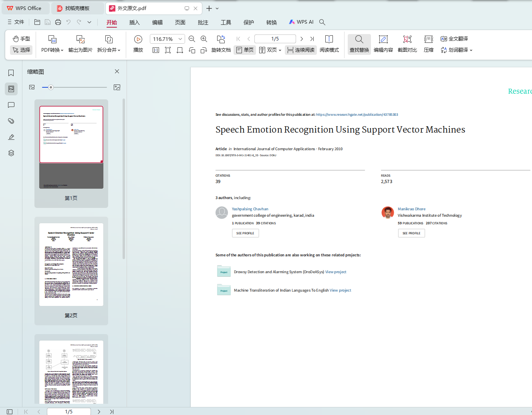This screenshot has width=532, height=415.
Task: Expand the zoom percentage dropdown
Action: pyautogui.click(x=180, y=39)
